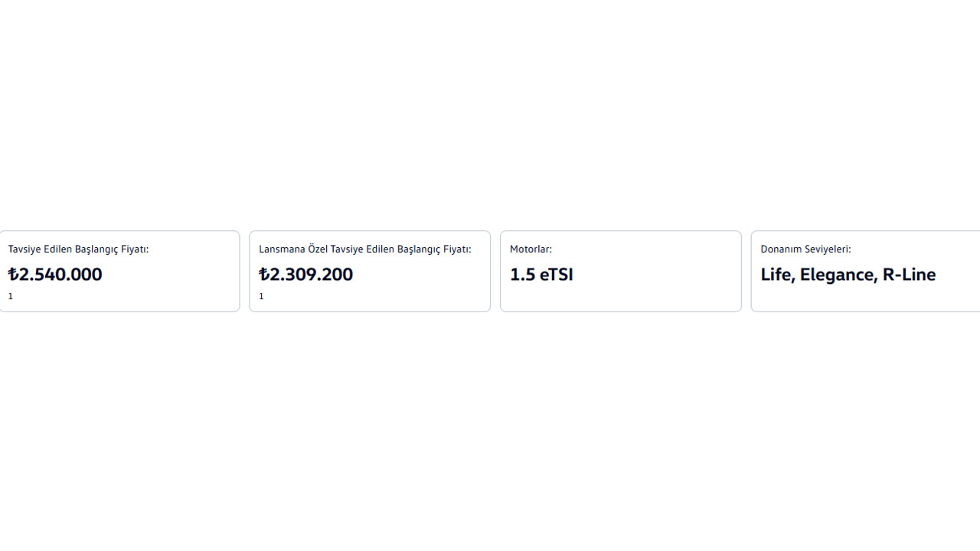The height and width of the screenshot is (551, 980).
Task: Click the 1.5 number in Motorlar card
Action: coord(523,274)
